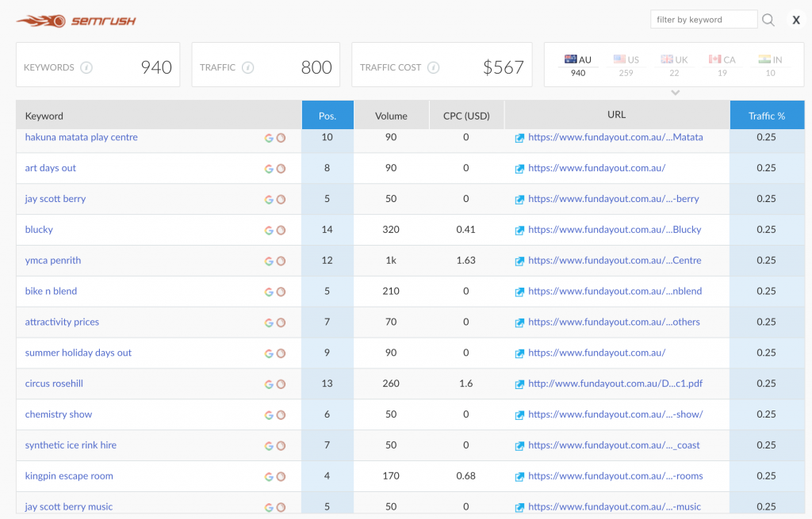Click Google icon for bike n blend
The image size is (812, 519).
tap(269, 292)
